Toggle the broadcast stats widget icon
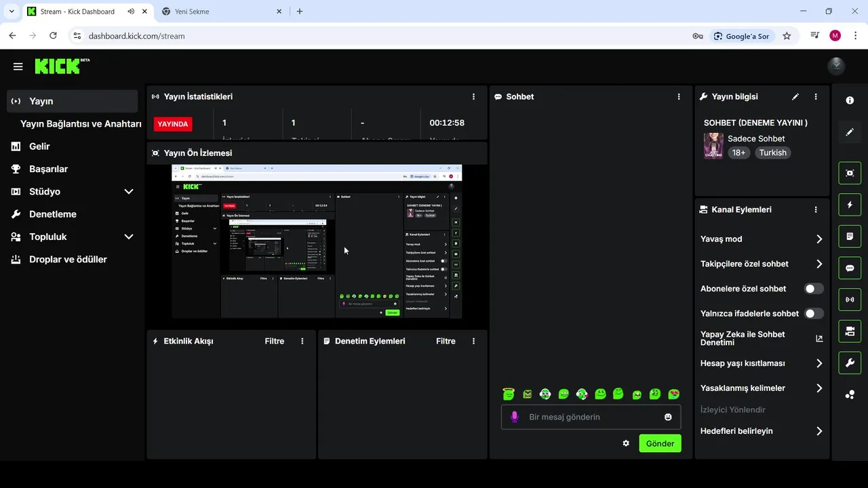 pos(850,300)
